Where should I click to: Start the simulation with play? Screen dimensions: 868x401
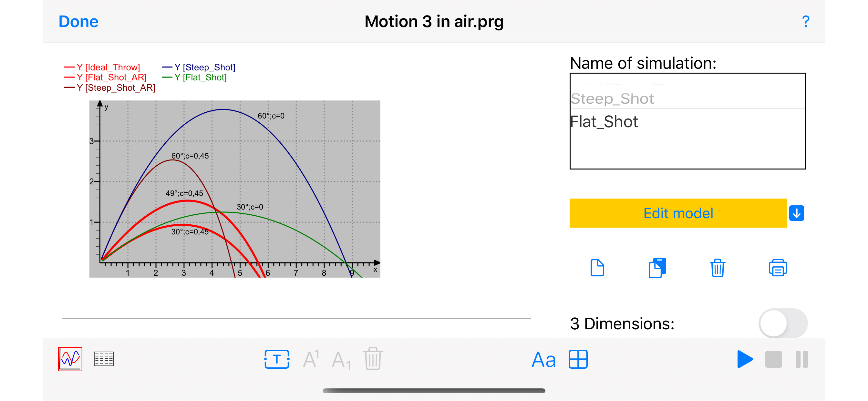tap(745, 359)
